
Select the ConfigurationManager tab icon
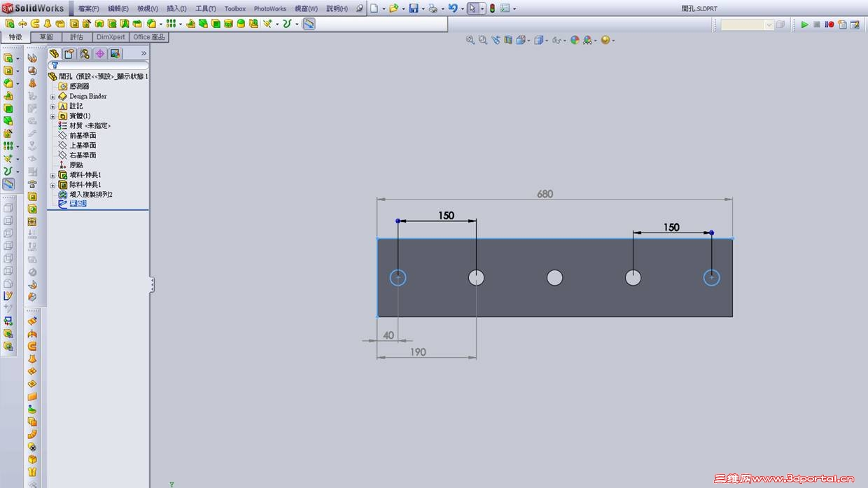[x=85, y=53]
